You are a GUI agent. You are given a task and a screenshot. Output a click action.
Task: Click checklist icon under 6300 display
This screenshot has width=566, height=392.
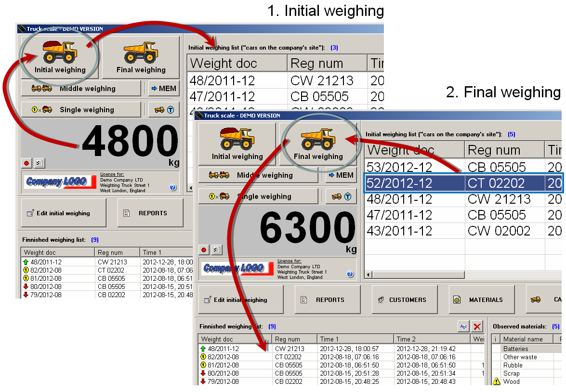(217, 250)
